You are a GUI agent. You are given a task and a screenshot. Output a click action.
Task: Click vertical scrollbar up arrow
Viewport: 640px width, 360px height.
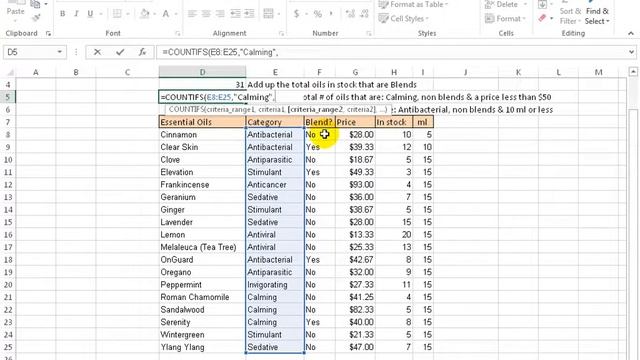point(633,72)
